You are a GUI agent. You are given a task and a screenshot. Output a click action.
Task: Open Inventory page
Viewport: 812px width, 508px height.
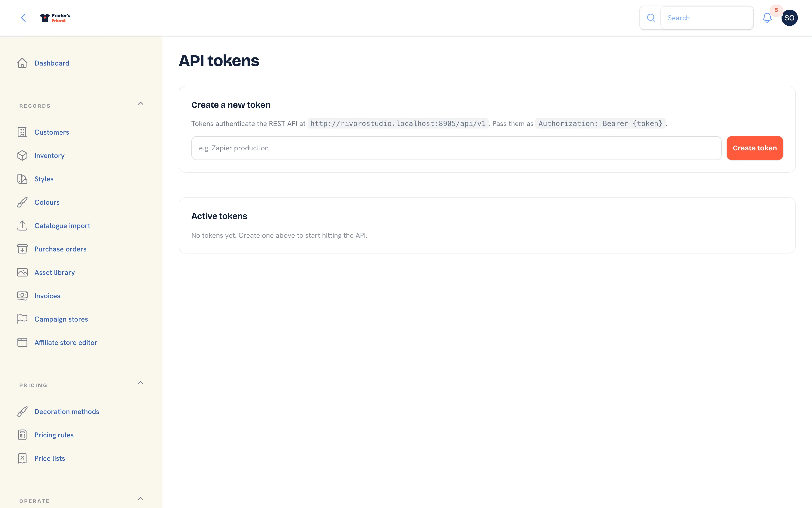click(x=49, y=155)
